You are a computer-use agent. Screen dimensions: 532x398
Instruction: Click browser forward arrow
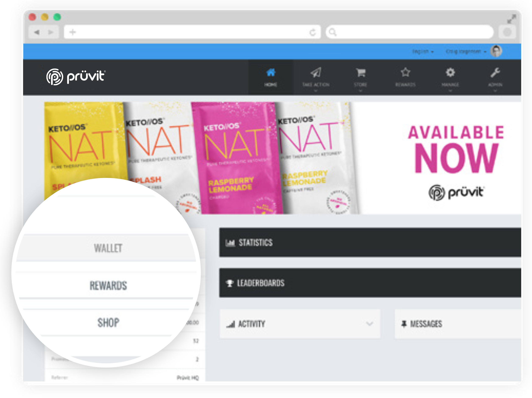[x=50, y=32]
